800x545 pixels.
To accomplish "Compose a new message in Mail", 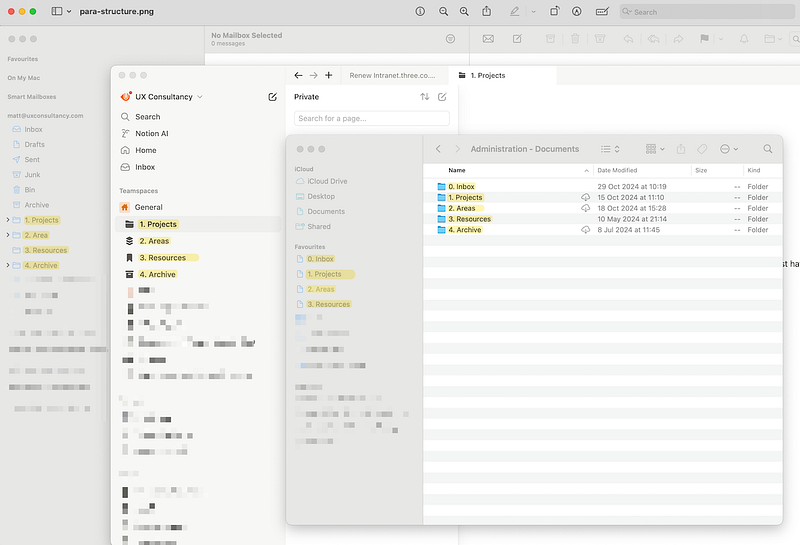I will pyautogui.click(x=517, y=39).
